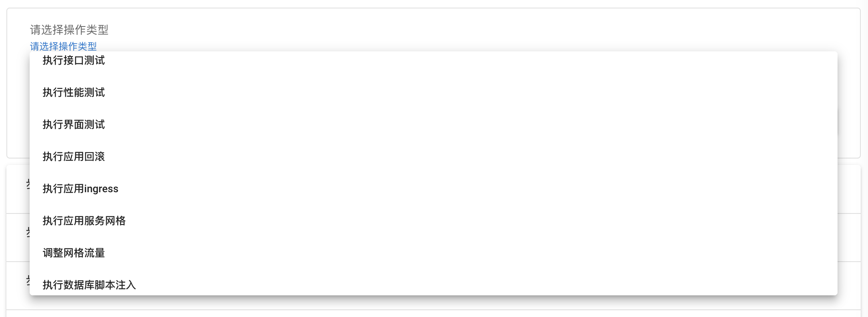Choose the service mesh entry, 执行应用服务网格
Image resolution: width=868 pixels, height=317 pixels.
[84, 221]
